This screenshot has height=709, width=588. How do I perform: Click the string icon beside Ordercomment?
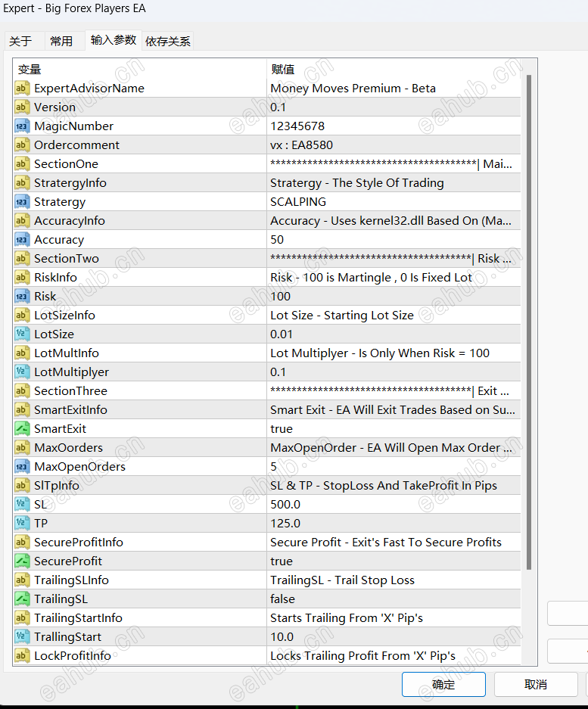coord(22,145)
